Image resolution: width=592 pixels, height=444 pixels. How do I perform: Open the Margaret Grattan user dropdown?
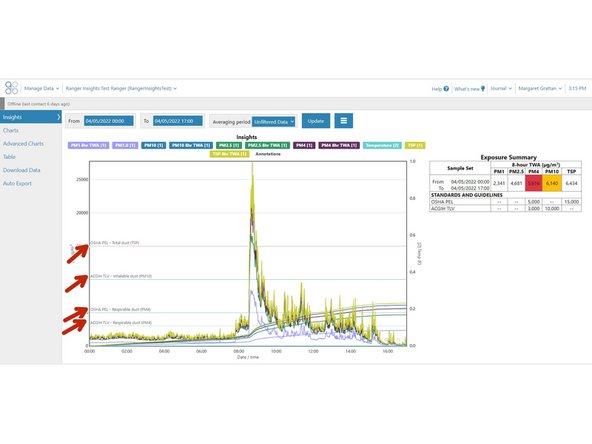pyautogui.click(x=540, y=88)
